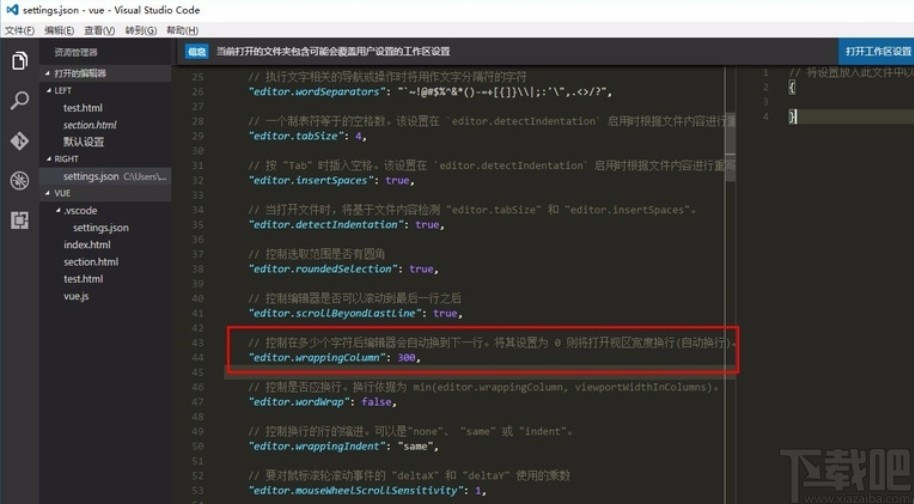Open the Git source control icon
Viewport: 914px width, 504px height.
tap(19, 141)
